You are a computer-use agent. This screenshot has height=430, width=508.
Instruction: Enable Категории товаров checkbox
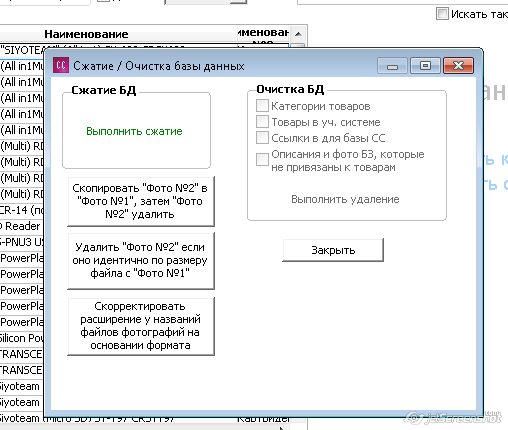tap(262, 106)
